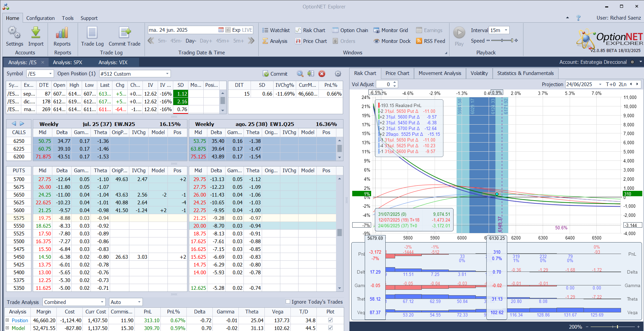The image size is (644, 331).
Task: Toggle the Plot checkbox for Model row
Action: point(330,328)
